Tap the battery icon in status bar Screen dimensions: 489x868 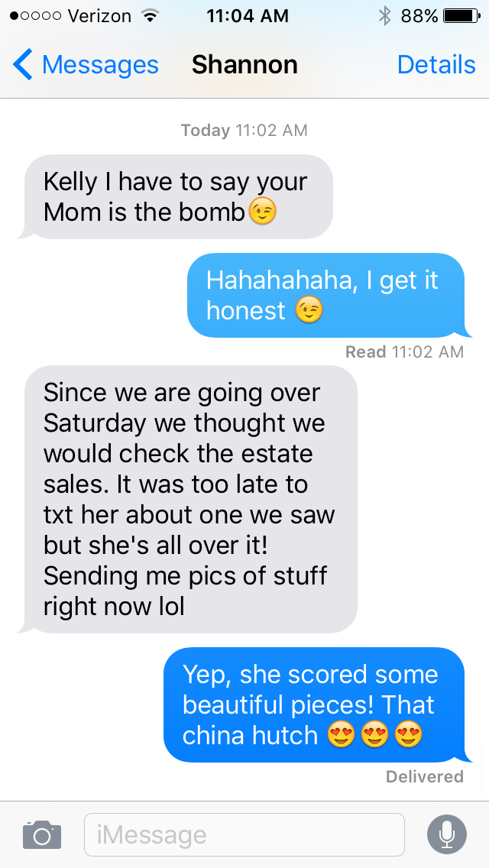[461, 15]
